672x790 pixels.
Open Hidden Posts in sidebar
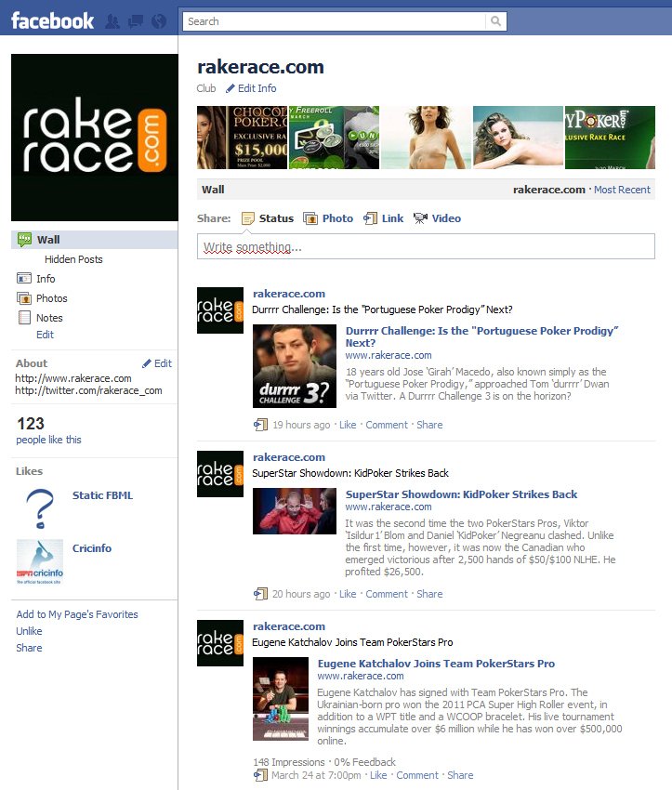(x=73, y=259)
